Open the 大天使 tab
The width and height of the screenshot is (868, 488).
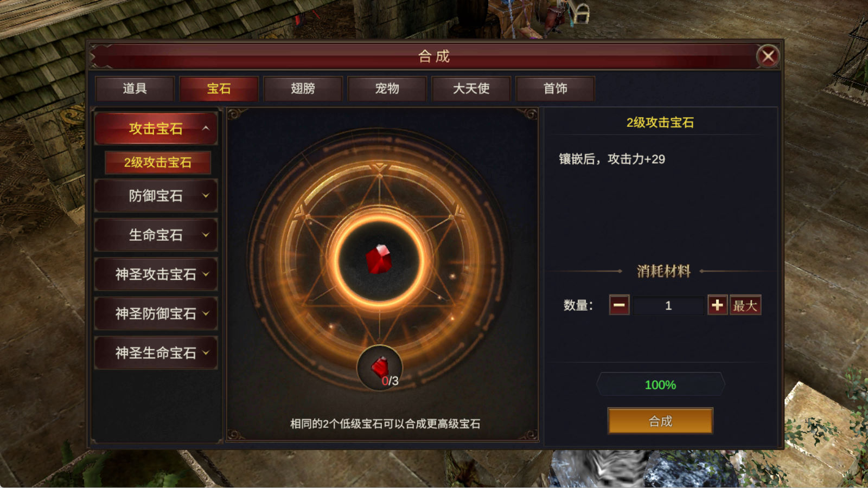[471, 88]
